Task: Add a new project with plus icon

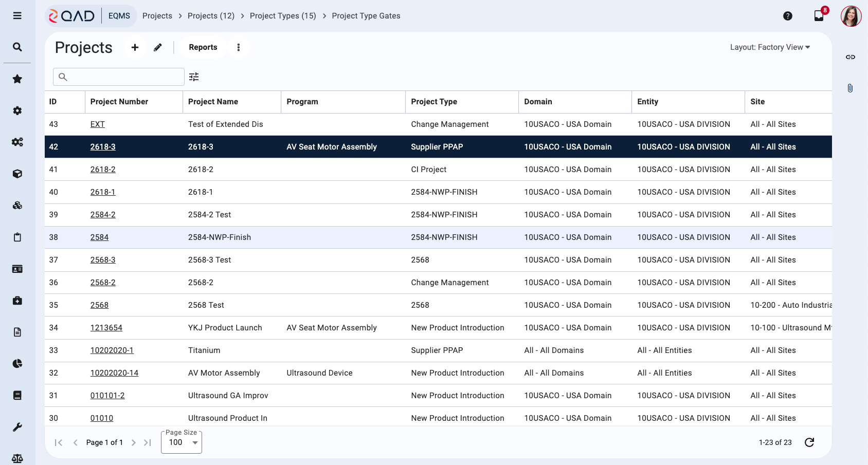Action: [x=135, y=47]
